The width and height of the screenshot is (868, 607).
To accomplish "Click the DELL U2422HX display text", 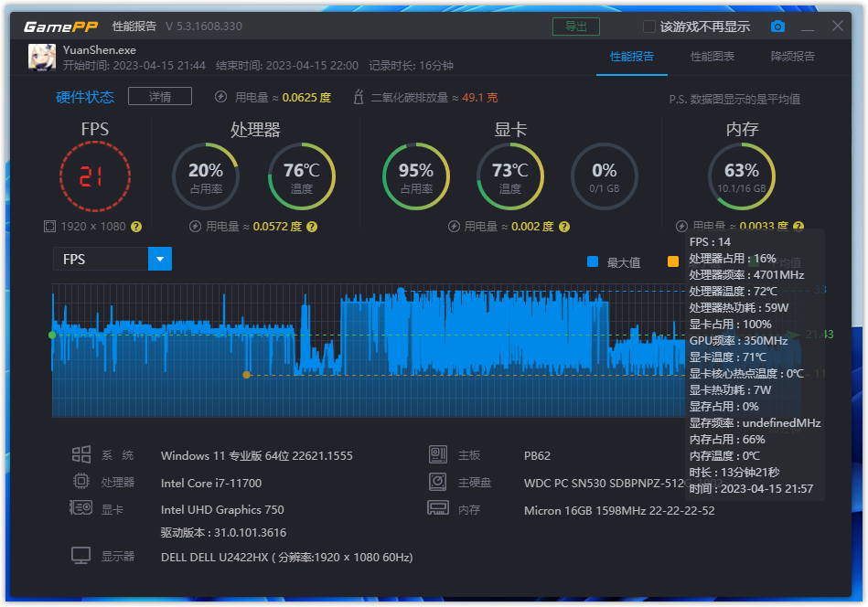I will [287, 558].
